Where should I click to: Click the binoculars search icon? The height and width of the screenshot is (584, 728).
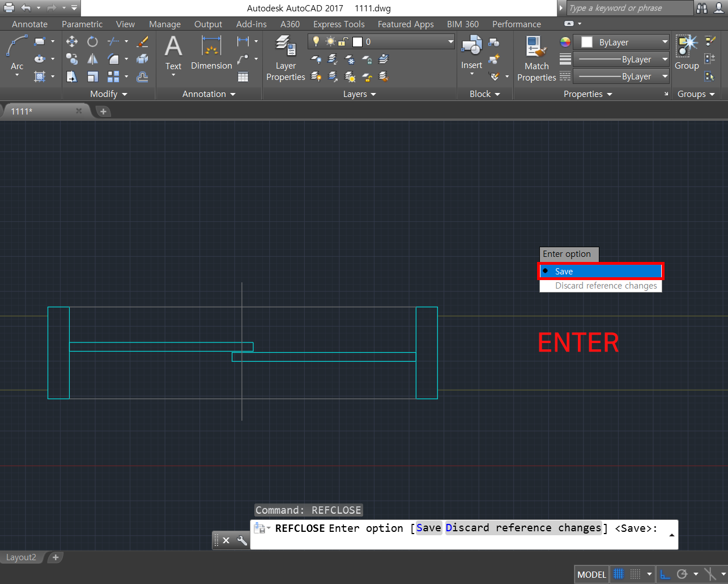point(702,8)
